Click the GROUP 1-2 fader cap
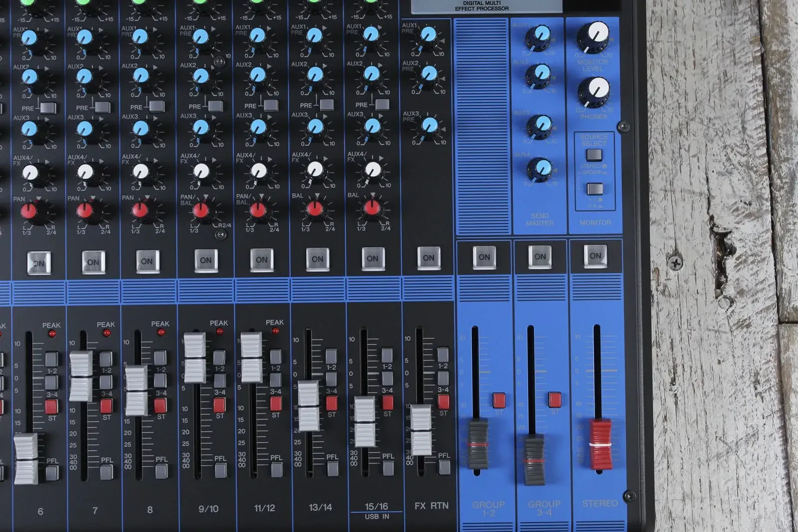This screenshot has width=798, height=532. pyautogui.click(x=479, y=444)
